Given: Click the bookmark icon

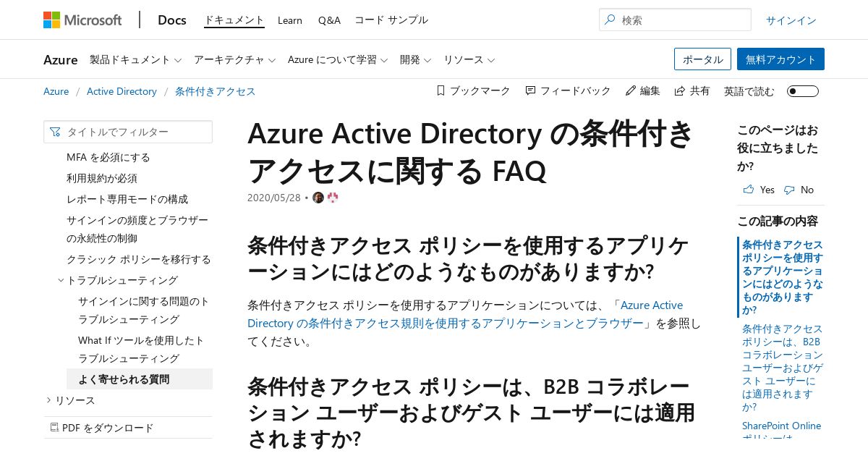Looking at the screenshot, I should pyautogui.click(x=441, y=91).
